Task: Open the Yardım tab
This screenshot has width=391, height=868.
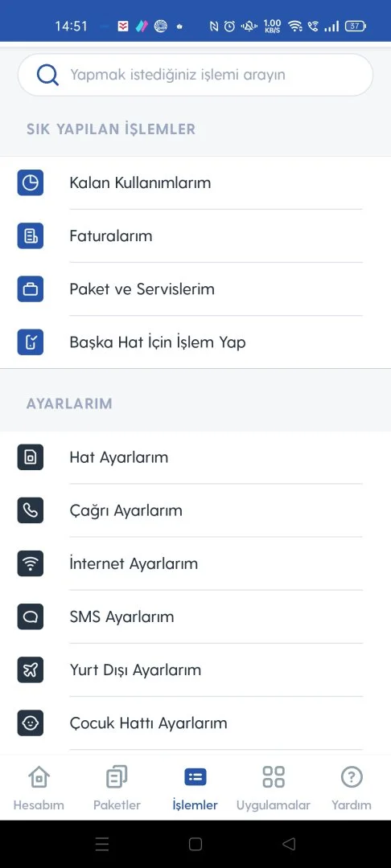Action: 351,788
